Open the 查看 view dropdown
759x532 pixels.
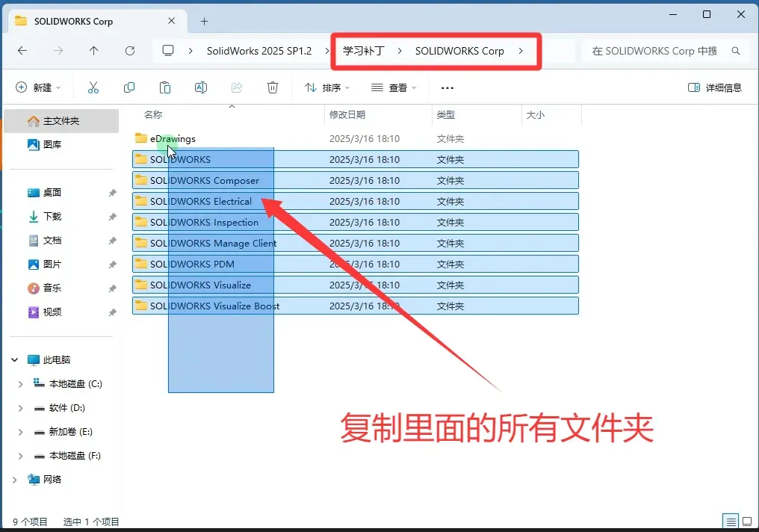(394, 87)
